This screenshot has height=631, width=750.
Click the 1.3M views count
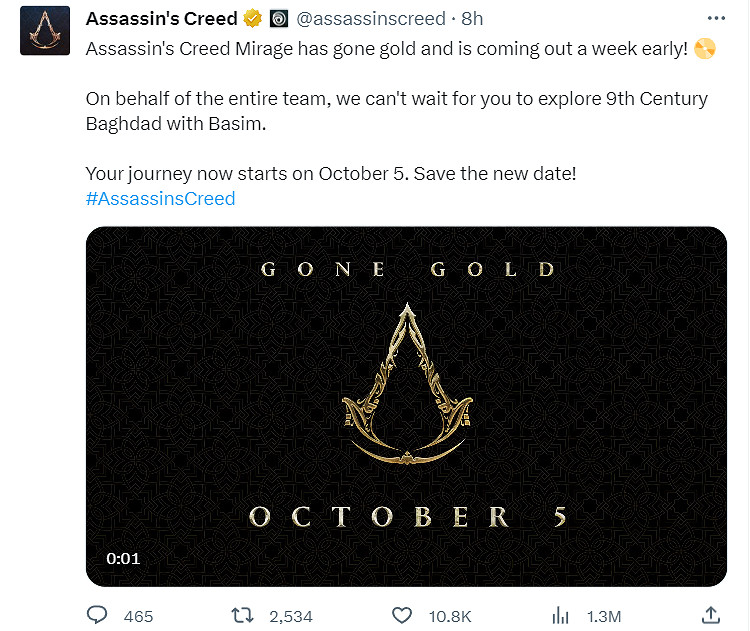point(602,616)
